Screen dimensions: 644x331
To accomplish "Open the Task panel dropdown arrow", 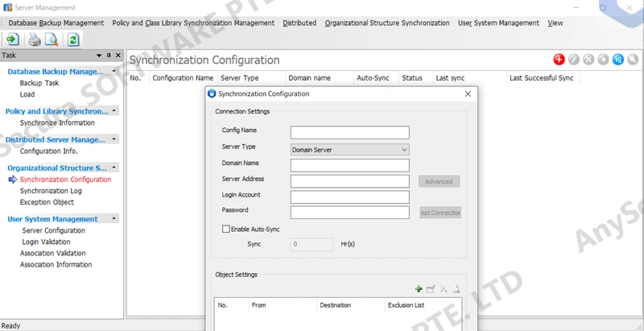I will [x=99, y=56].
